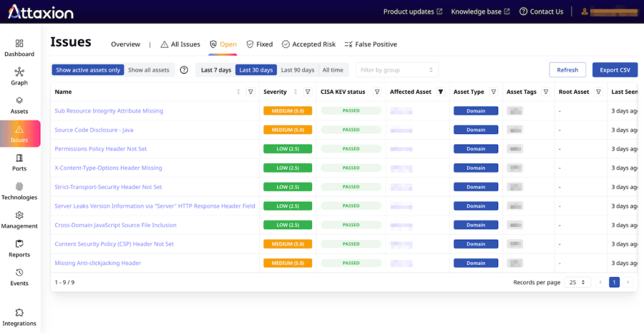
Task: Open the Asset Tags filter icon
Action: point(546,92)
